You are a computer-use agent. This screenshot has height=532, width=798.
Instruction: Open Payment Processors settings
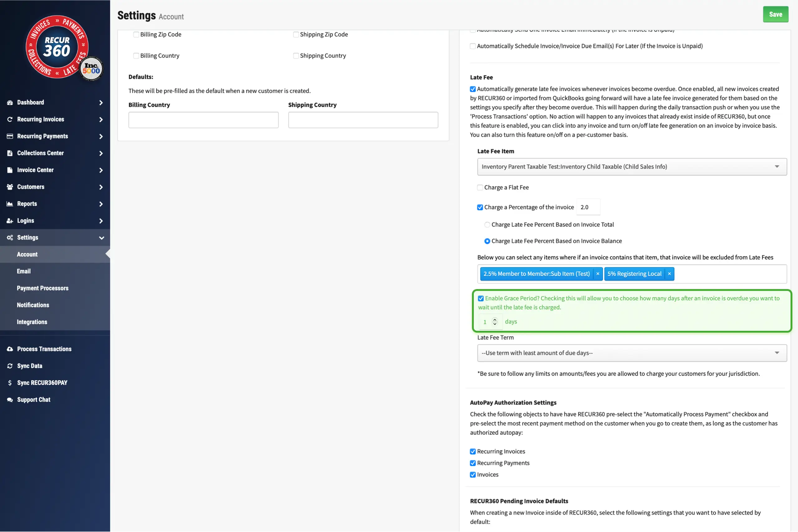click(x=55, y=288)
